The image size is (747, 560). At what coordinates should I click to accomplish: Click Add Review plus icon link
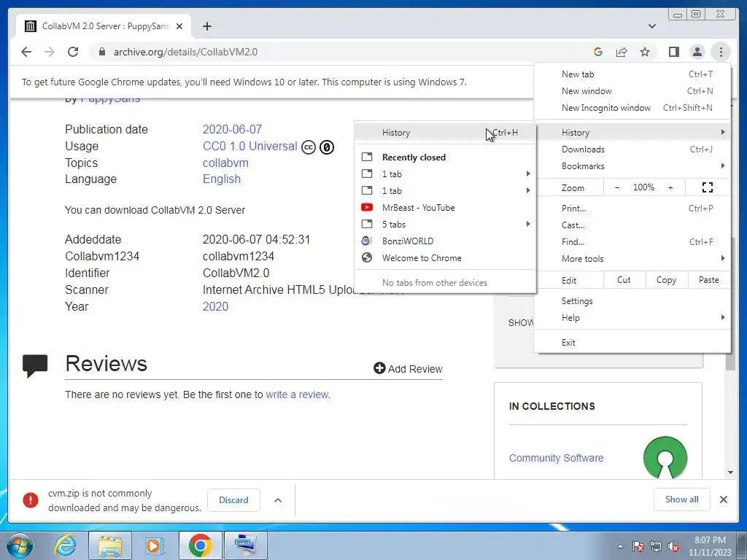click(x=409, y=368)
